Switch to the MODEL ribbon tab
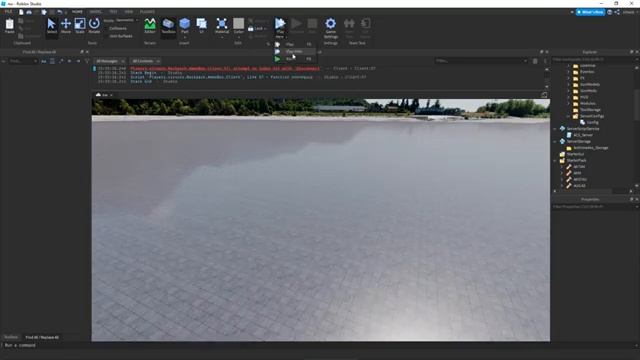640x360 pixels. click(96, 12)
